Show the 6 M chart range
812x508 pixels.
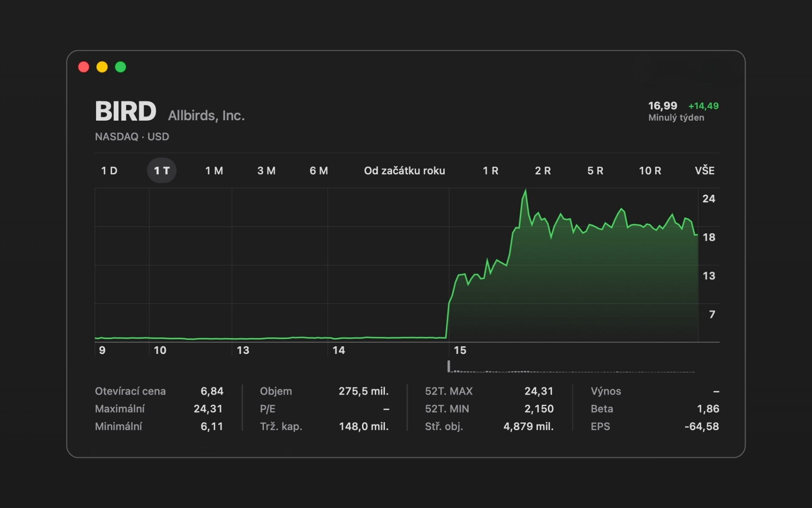(x=318, y=171)
